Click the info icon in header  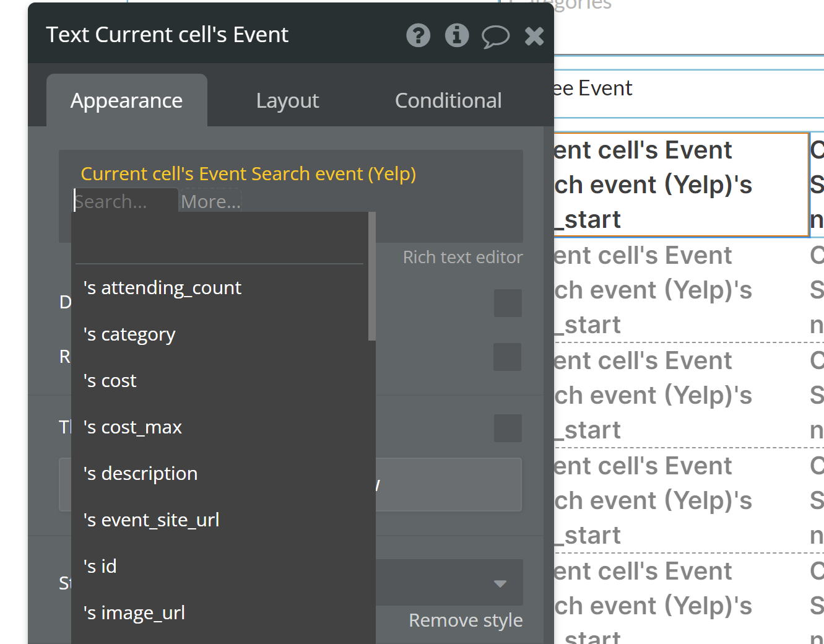(457, 35)
